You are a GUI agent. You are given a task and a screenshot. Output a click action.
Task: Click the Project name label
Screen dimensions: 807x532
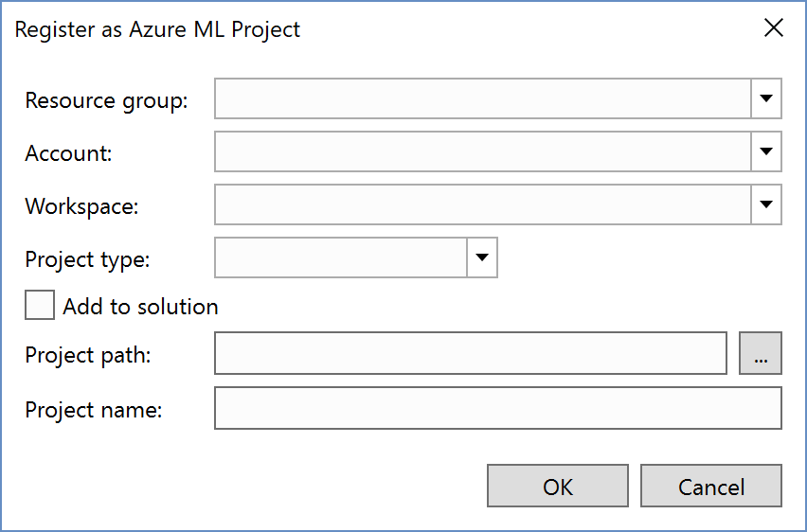pyautogui.click(x=94, y=410)
